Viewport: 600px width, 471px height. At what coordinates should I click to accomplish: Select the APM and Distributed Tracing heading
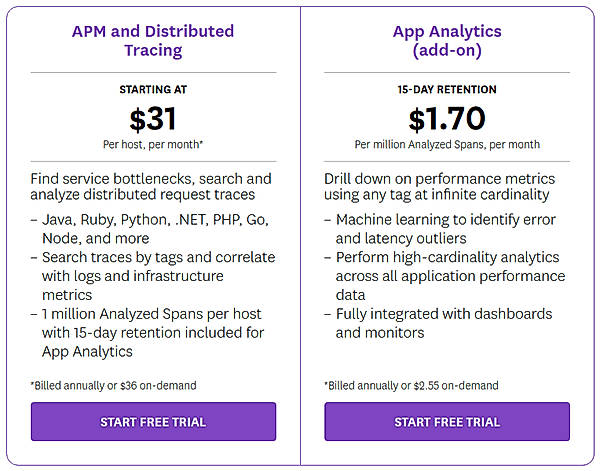coord(153,41)
